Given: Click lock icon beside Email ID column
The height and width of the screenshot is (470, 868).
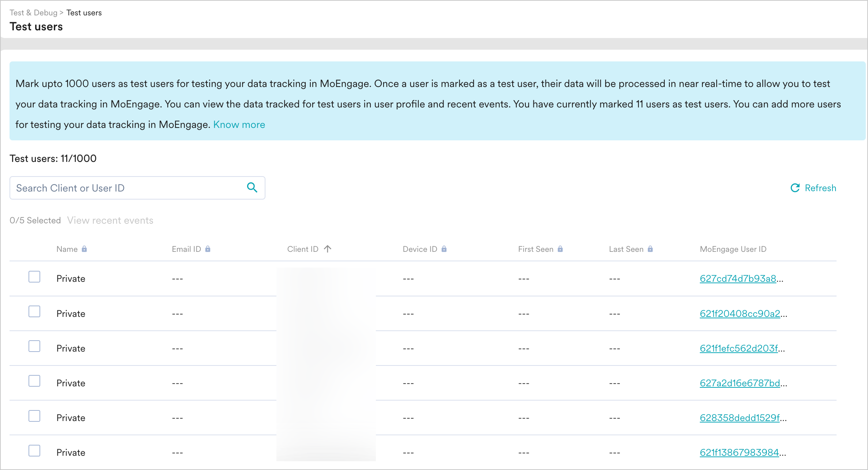Looking at the screenshot, I should pyautogui.click(x=208, y=249).
